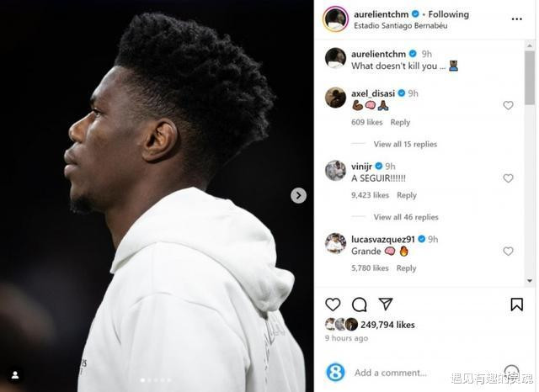Open the Following dropdown
The width and height of the screenshot is (539, 392).
click(x=449, y=14)
